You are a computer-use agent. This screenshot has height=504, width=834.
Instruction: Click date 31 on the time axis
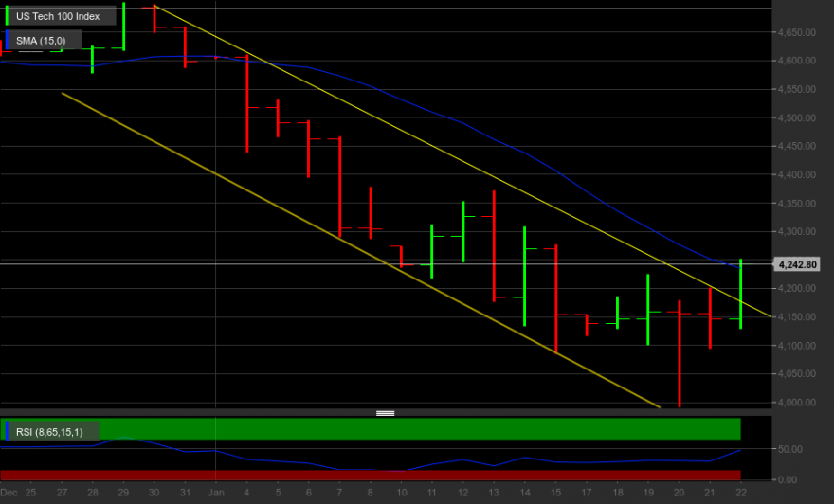pyautogui.click(x=185, y=493)
